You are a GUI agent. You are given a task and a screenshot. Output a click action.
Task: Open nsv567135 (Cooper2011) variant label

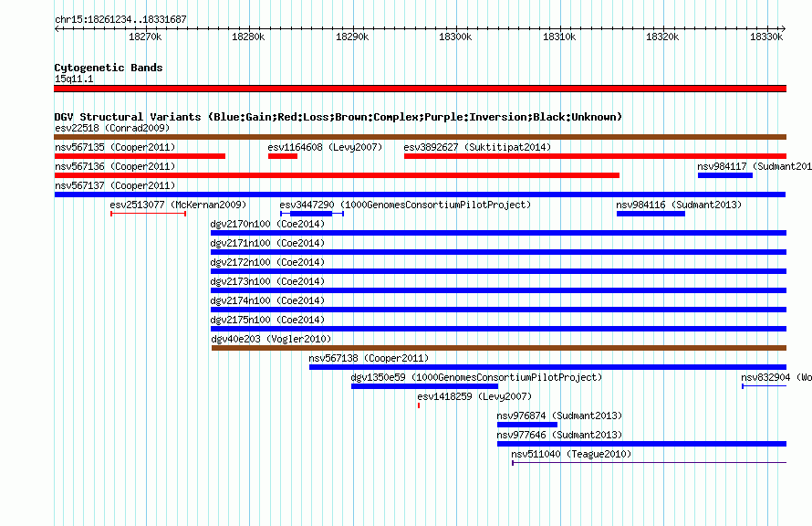click(115, 147)
